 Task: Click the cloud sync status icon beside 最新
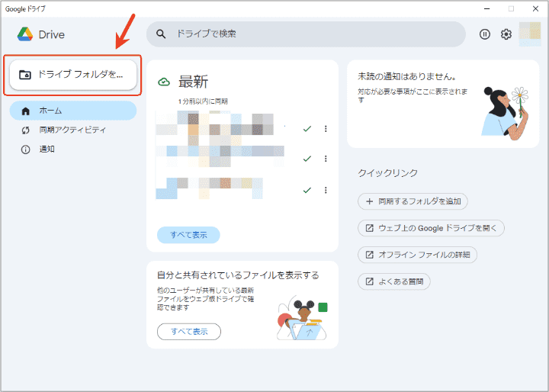click(164, 82)
